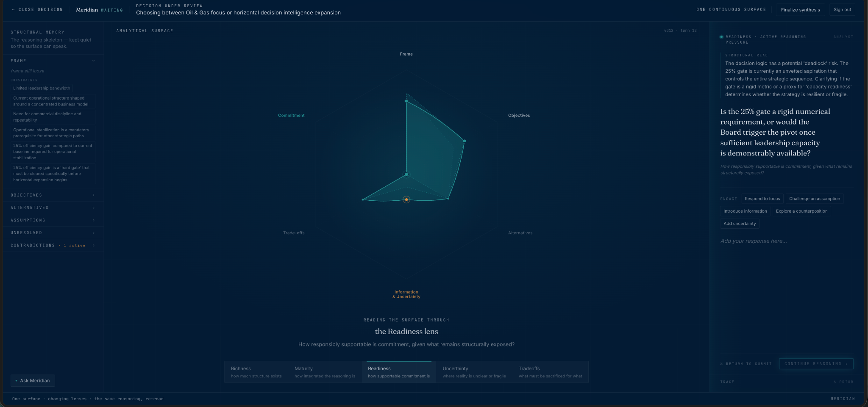Click Introduce information chip
Image resolution: width=868 pixels, height=407 pixels.
pyautogui.click(x=745, y=211)
